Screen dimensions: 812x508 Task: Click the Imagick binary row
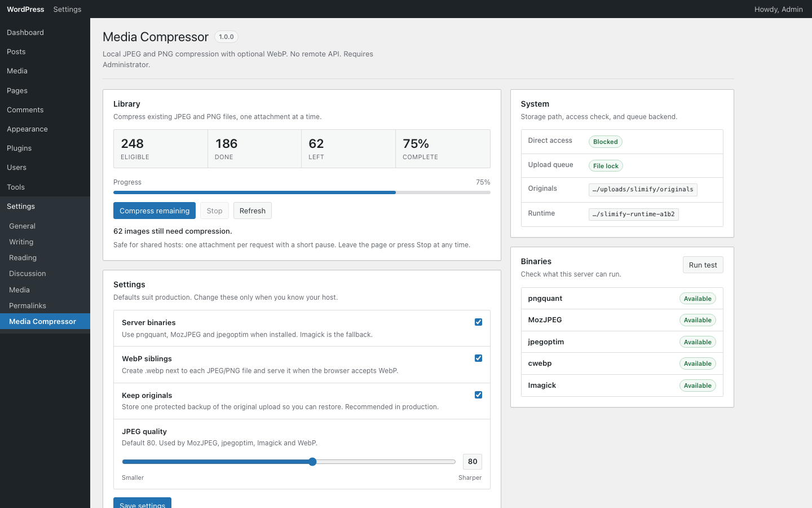pyautogui.click(x=622, y=386)
